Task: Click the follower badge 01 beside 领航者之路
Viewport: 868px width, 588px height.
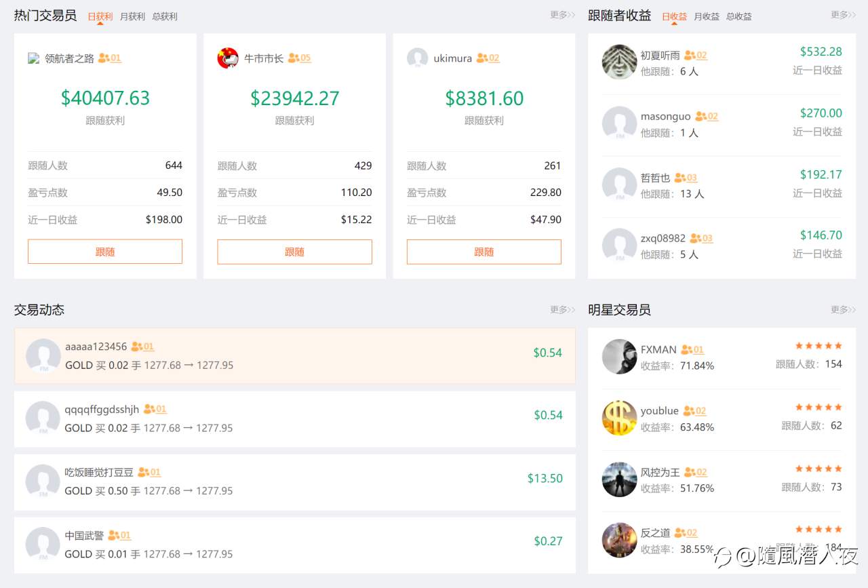Action: click(x=110, y=58)
